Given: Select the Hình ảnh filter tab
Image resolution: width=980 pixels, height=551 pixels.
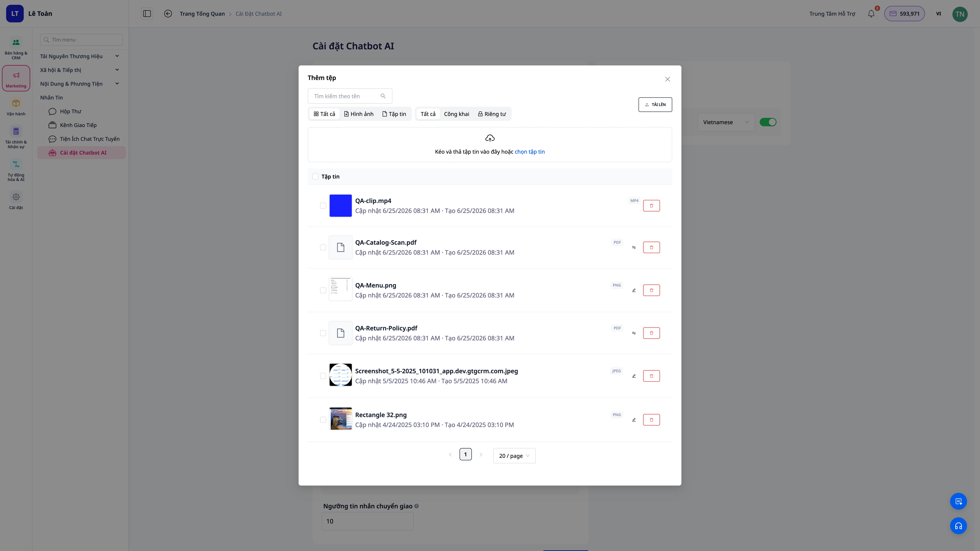Looking at the screenshot, I should coord(358,114).
